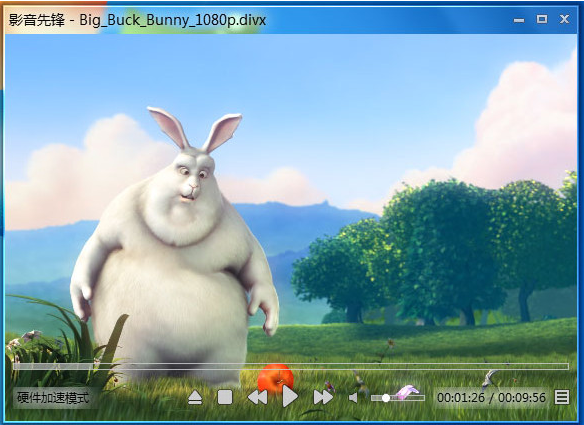Click the title Big_Buck_Bunny_1080p.divx
The image size is (584, 425).
(x=172, y=20)
